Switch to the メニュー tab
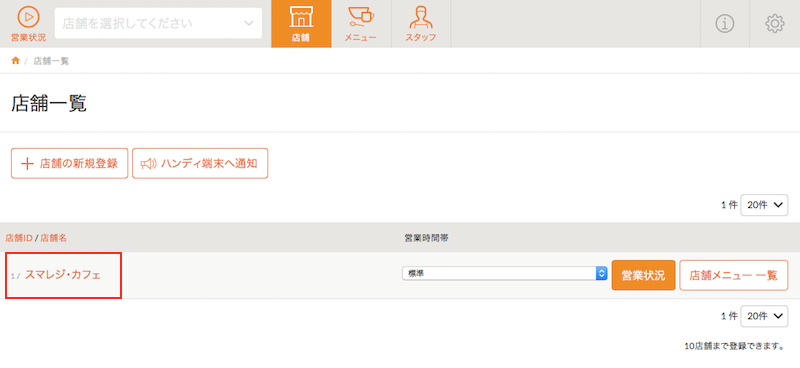This screenshot has height=368, width=800. 361,24
